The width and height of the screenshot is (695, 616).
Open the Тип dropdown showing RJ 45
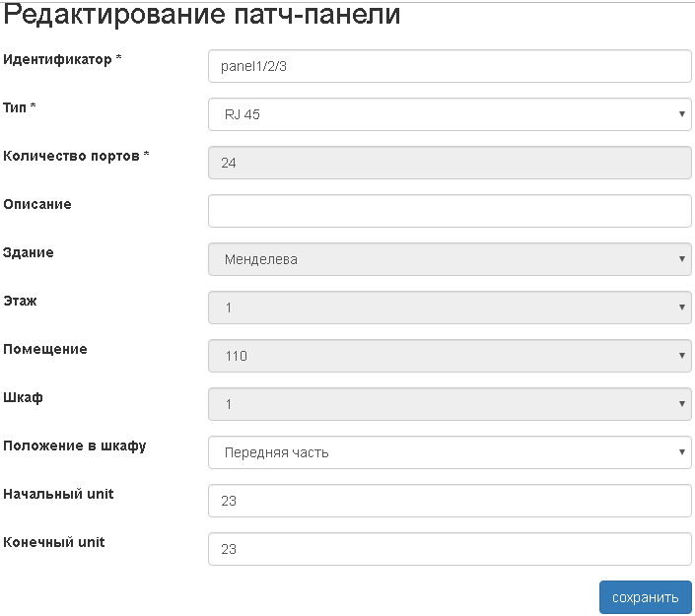450,114
